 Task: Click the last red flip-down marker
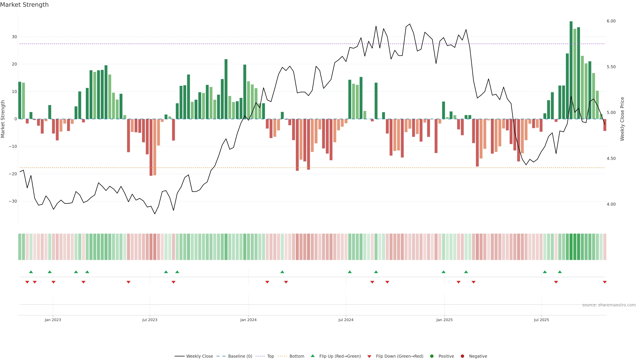(x=604, y=282)
